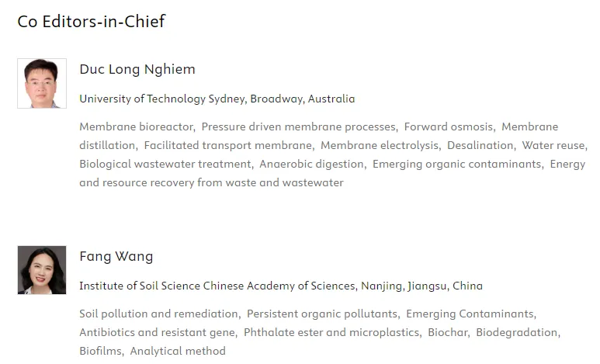Image resolution: width=600 pixels, height=364 pixels.
Task: Click the Persistent organic pollutants keyword
Action: click(x=322, y=314)
